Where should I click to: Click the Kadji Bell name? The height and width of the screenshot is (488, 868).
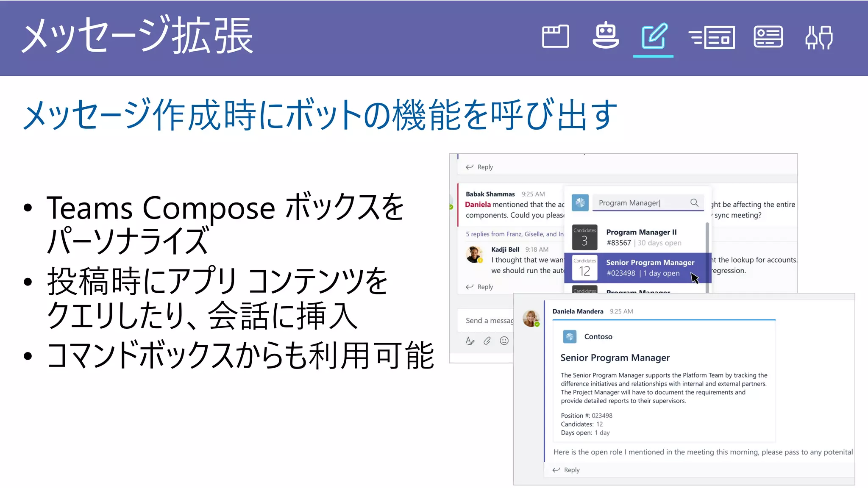505,250
